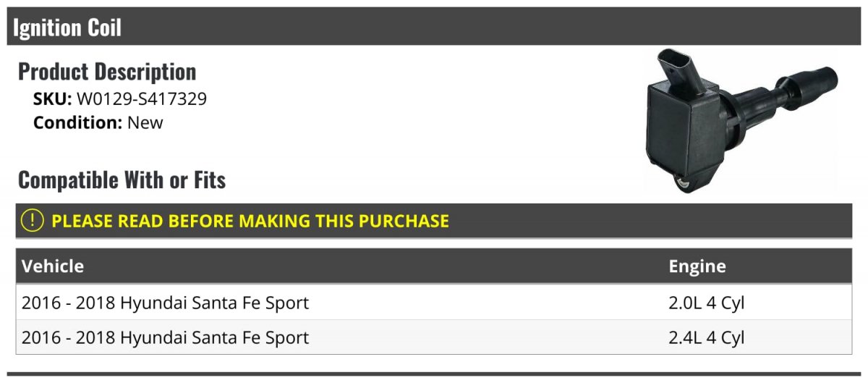Image resolution: width=868 pixels, height=383 pixels.
Task: Click the SKU label text
Action: click(x=53, y=98)
